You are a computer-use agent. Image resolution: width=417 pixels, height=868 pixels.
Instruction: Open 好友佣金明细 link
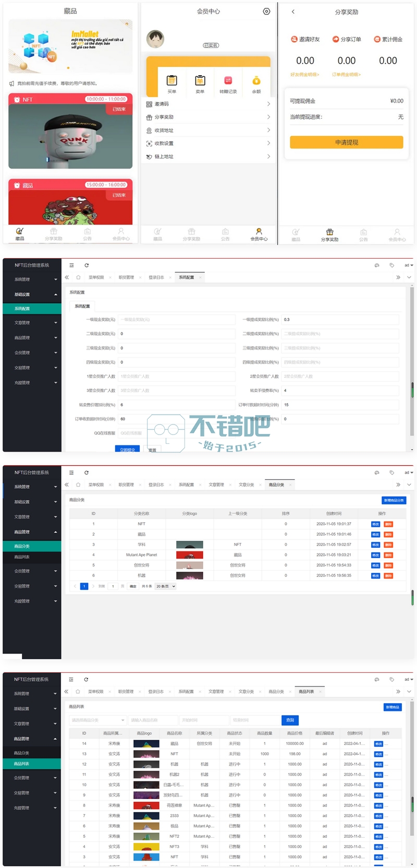tap(304, 75)
